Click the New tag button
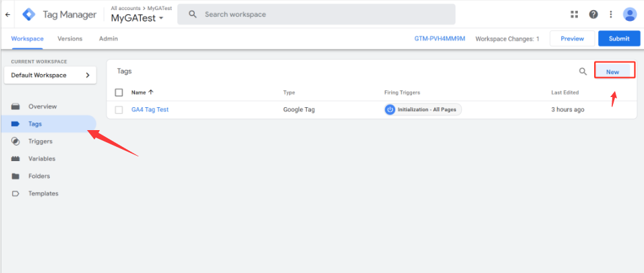This screenshot has height=273, width=644. [613, 71]
